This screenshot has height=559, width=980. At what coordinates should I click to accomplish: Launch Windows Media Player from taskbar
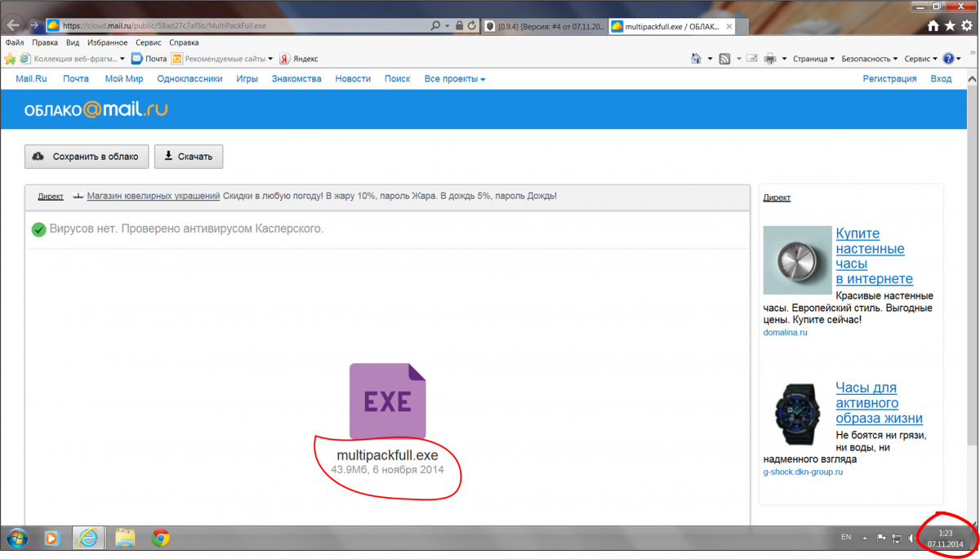52,538
